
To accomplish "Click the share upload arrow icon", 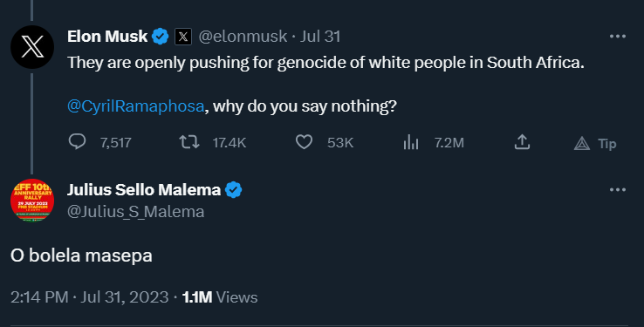I will click(522, 142).
